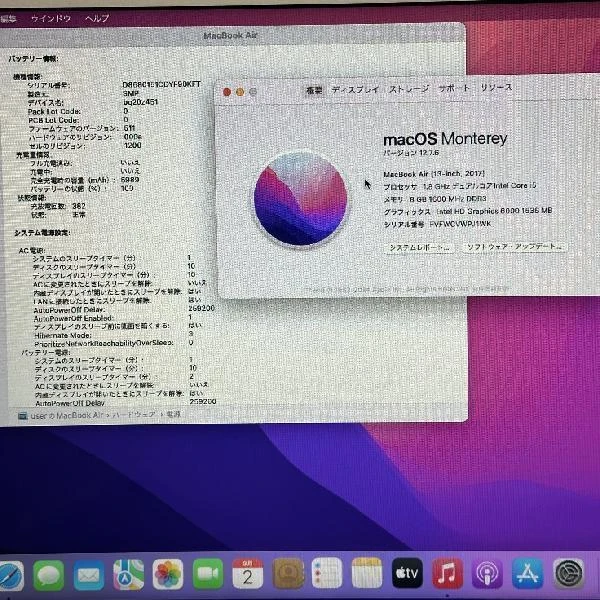Launch FaceTime from the Dock
The width and height of the screenshot is (600, 600).
(x=208, y=574)
